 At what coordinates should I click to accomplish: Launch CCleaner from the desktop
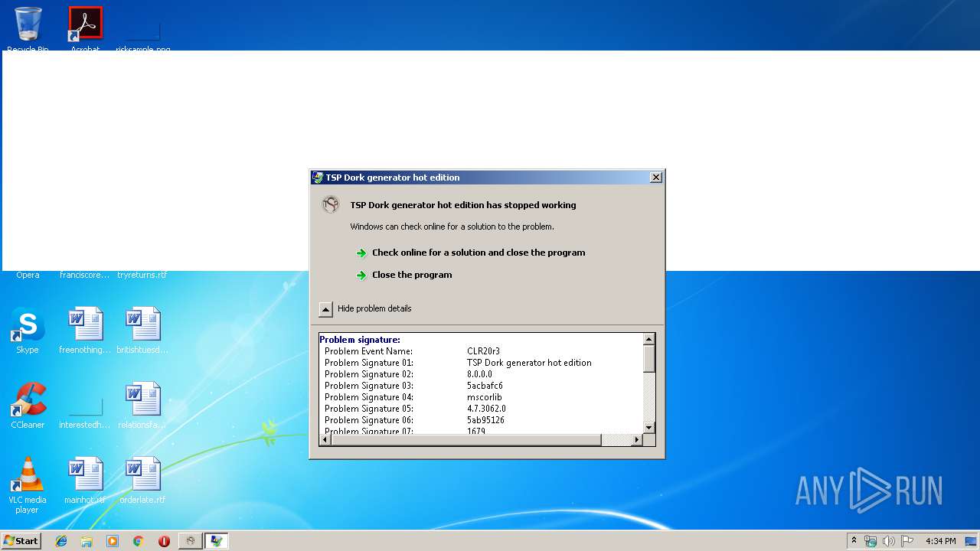28,405
